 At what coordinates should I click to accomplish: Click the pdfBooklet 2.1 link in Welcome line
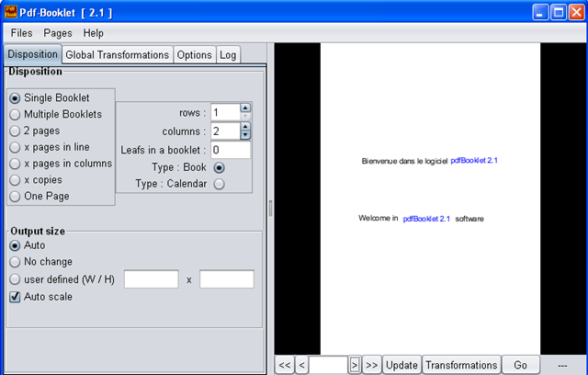click(x=426, y=219)
